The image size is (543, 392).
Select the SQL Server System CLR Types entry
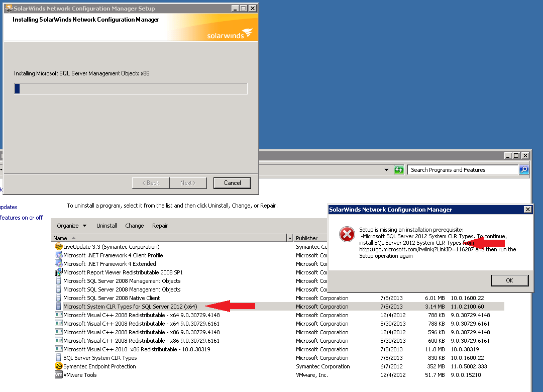[x=100, y=358]
